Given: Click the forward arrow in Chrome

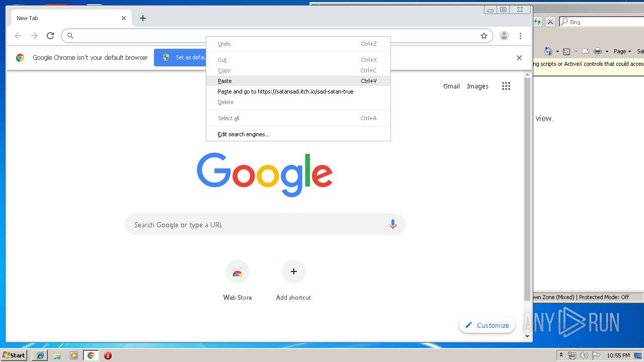Looking at the screenshot, I should tap(34, 36).
